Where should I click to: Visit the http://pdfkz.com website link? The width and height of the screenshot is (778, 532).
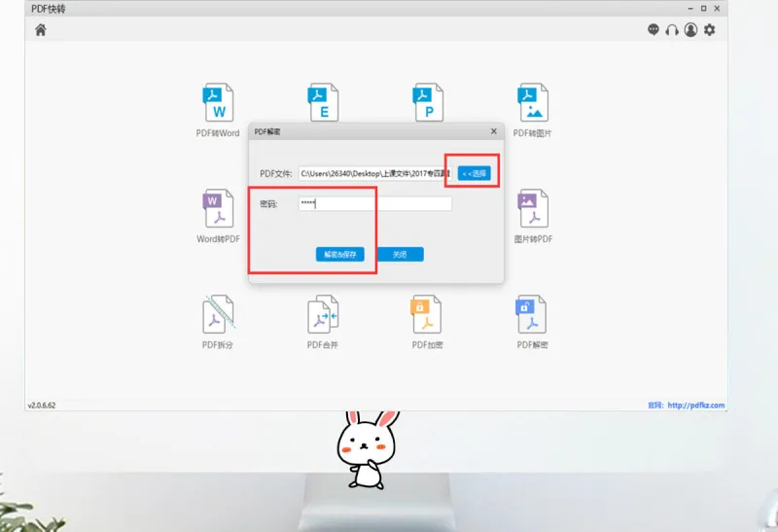(695, 405)
